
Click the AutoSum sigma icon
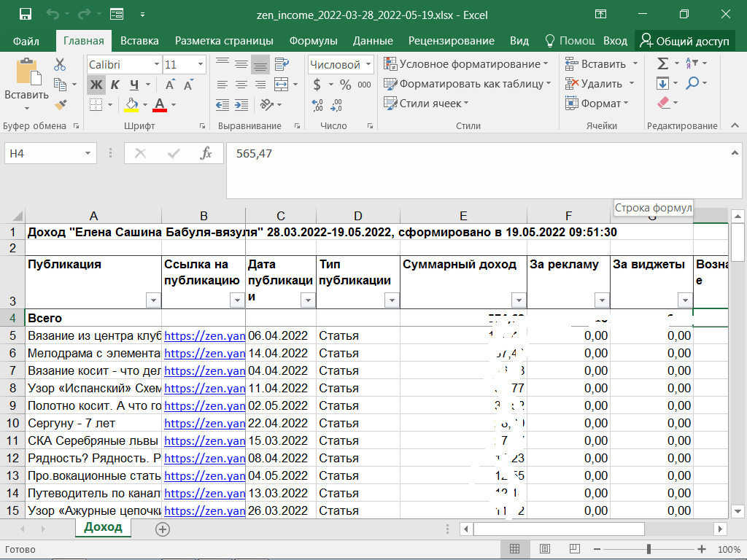pos(662,64)
